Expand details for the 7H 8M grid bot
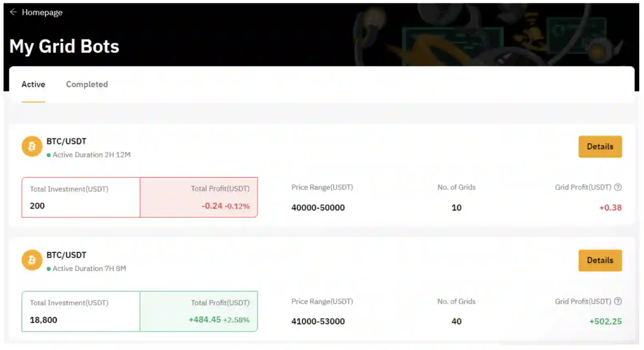Screen dimensions: 644x350 [x=600, y=261]
